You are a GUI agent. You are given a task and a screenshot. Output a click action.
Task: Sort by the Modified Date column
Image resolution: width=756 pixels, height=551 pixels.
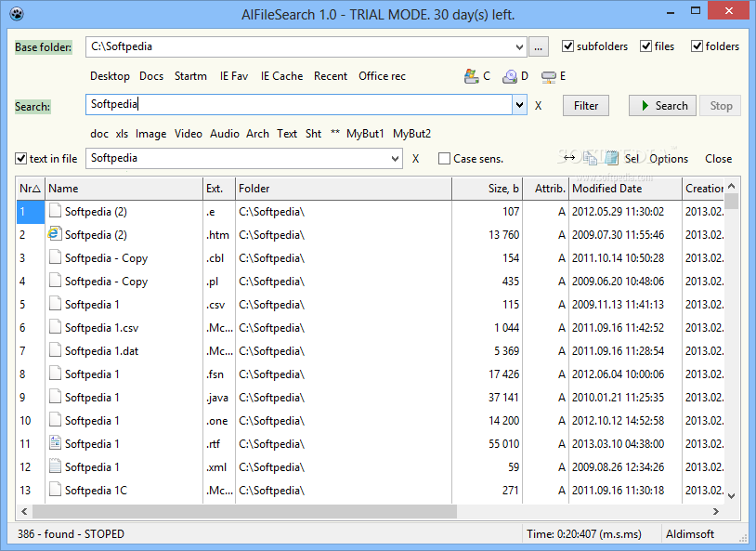click(x=625, y=189)
